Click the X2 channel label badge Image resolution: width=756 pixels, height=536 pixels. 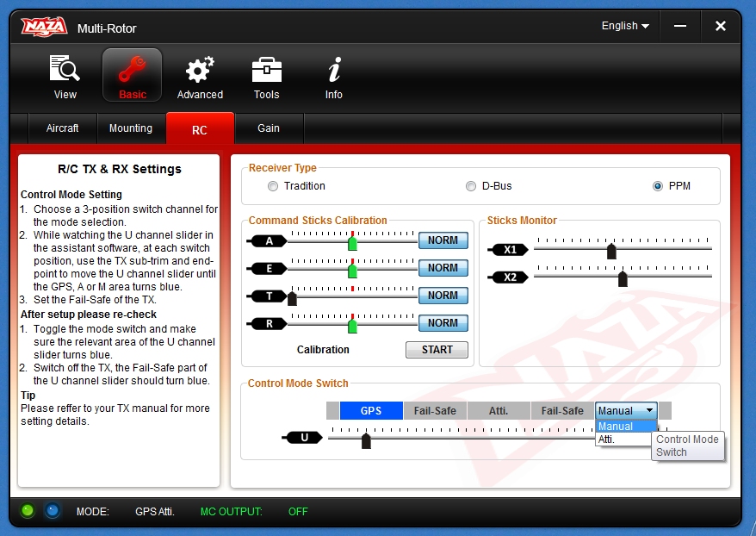click(508, 277)
